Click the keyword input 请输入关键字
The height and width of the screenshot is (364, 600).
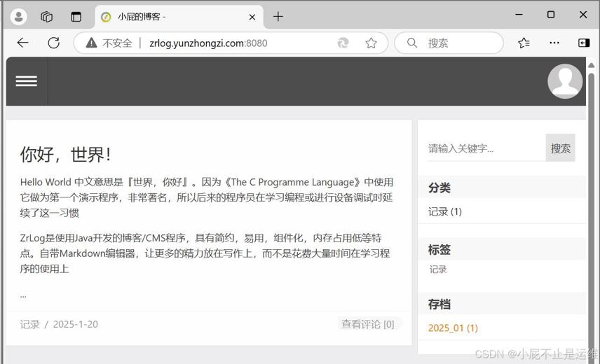pos(486,148)
